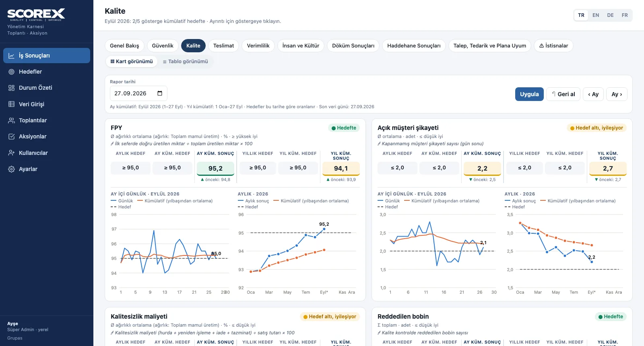Select FR language option
Image resolution: width=644 pixels, height=346 pixels.
tap(625, 15)
